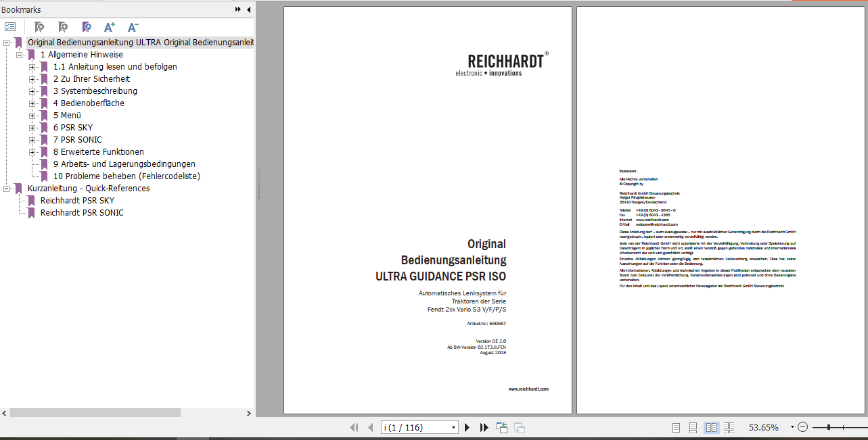Click the purple current-bookmark locate icon
This screenshot has width=868, height=440.
(87, 27)
